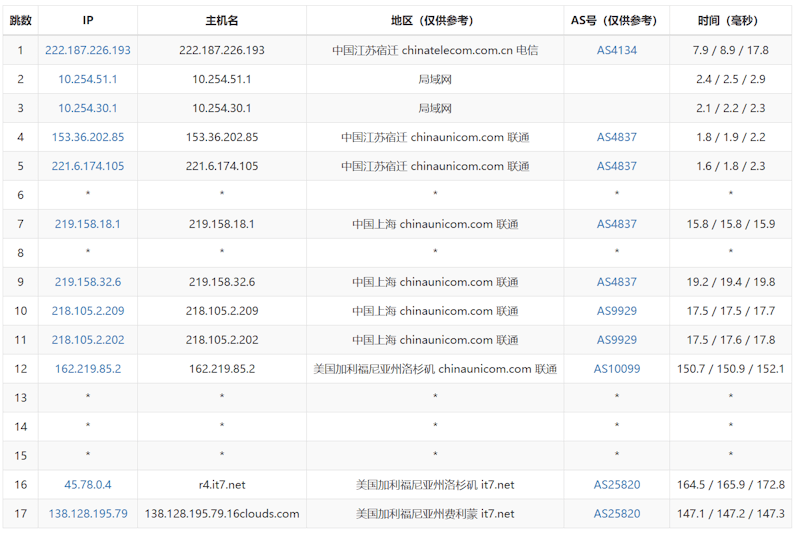
Task: Click AS4837 link in hop 5 row
Action: pyautogui.click(x=617, y=166)
